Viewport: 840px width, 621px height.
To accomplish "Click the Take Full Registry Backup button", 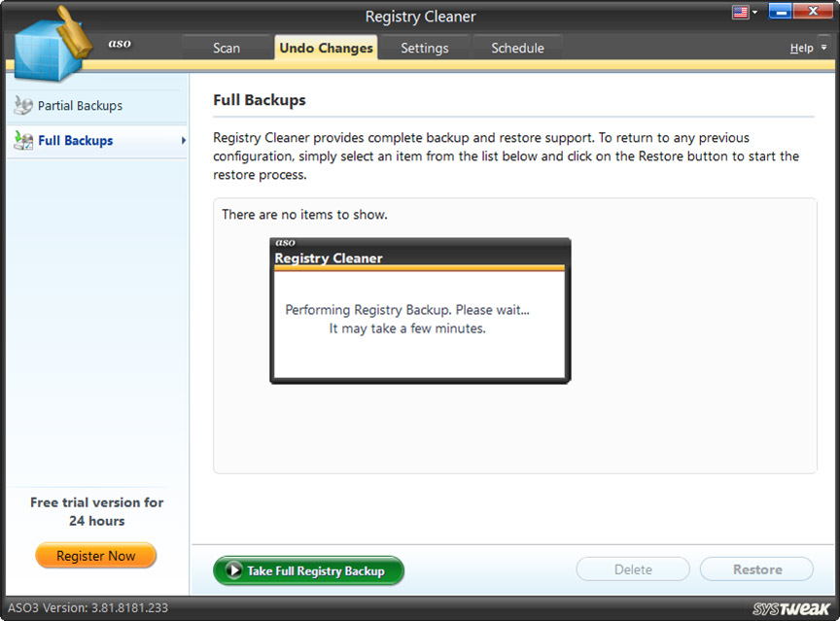I will pos(308,570).
